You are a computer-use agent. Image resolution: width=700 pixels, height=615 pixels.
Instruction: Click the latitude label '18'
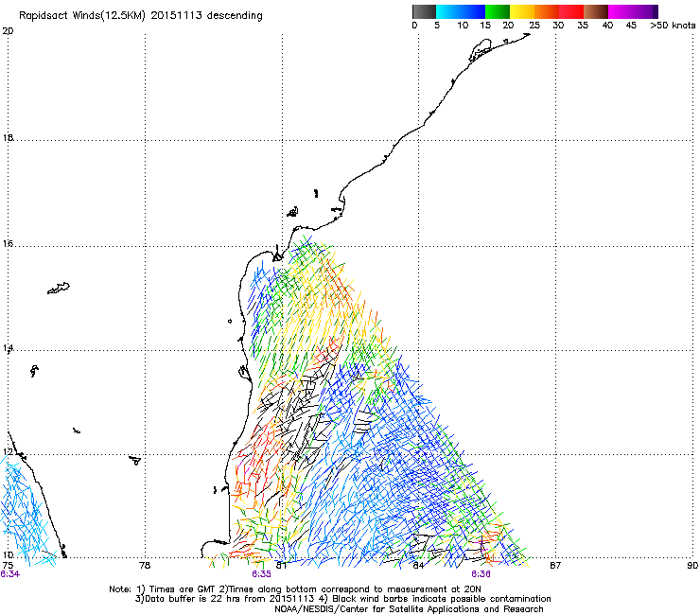coord(8,138)
